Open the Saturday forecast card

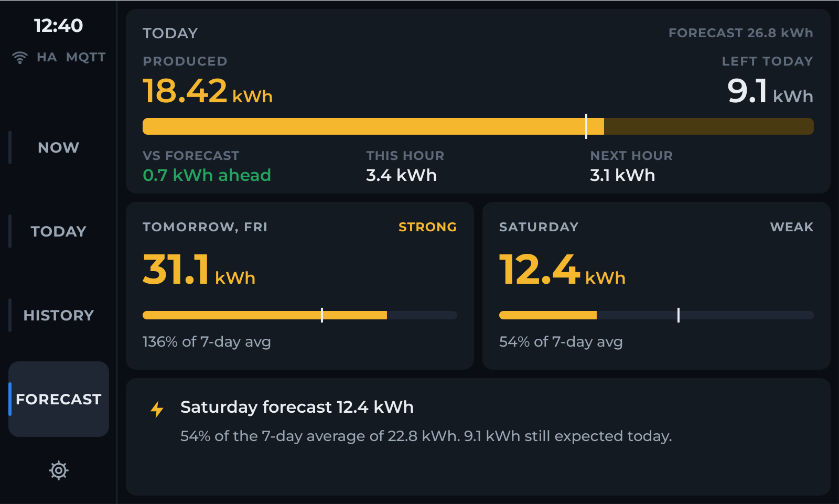(x=657, y=286)
